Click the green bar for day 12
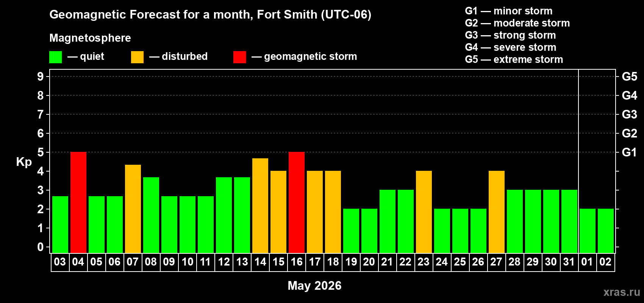 click(x=224, y=215)
